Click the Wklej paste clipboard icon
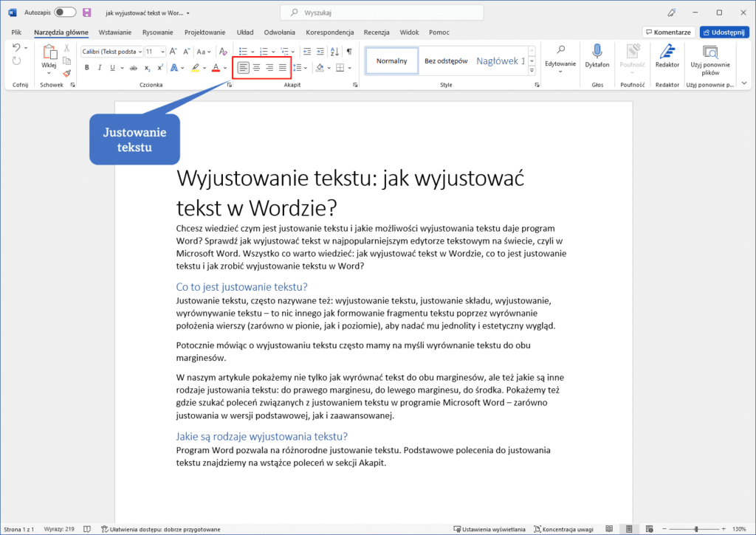 click(49, 52)
